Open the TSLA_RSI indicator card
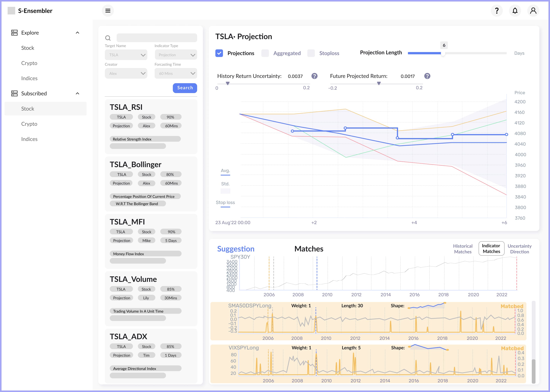This screenshot has height=392, width=550. point(151,127)
